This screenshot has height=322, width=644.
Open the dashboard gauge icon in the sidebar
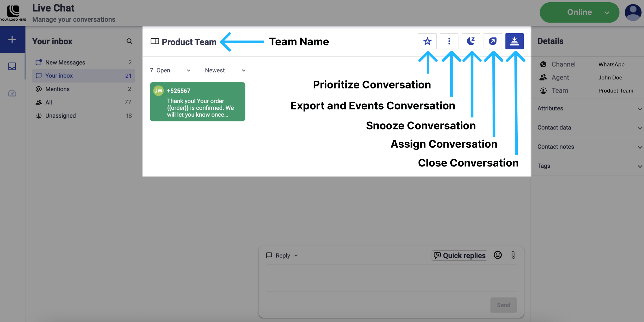[12, 93]
